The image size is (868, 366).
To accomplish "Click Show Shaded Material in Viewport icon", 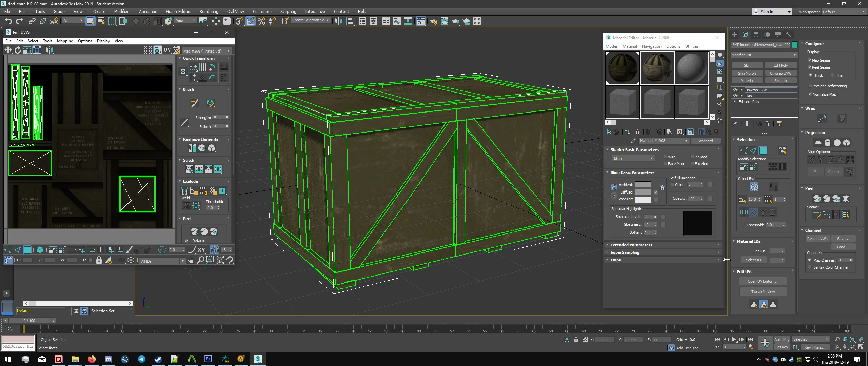I will coord(691,132).
